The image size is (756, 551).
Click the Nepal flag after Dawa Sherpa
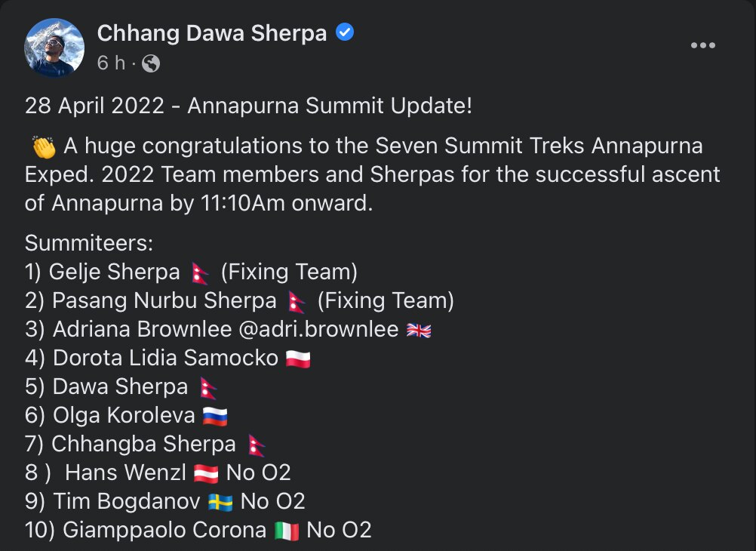click(x=208, y=387)
